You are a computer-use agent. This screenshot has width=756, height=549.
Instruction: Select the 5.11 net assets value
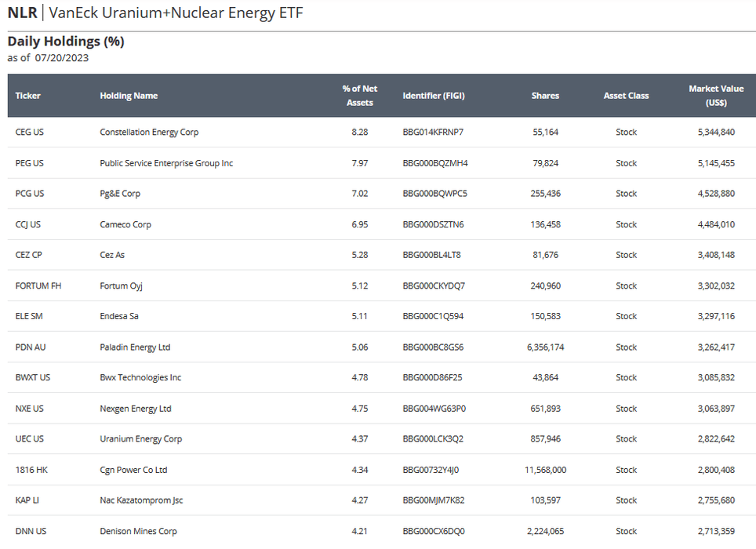pyautogui.click(x=360, y=316)
